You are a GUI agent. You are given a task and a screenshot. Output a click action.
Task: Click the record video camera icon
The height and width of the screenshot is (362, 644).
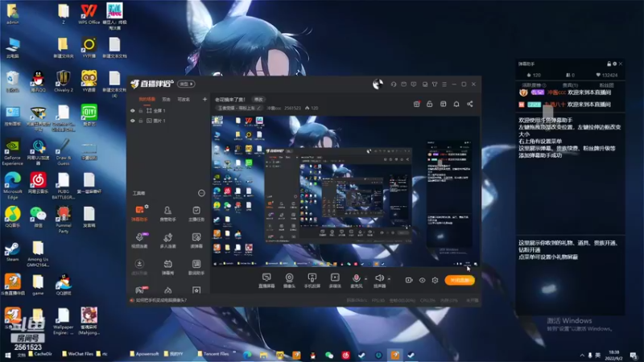pos(409,280)
